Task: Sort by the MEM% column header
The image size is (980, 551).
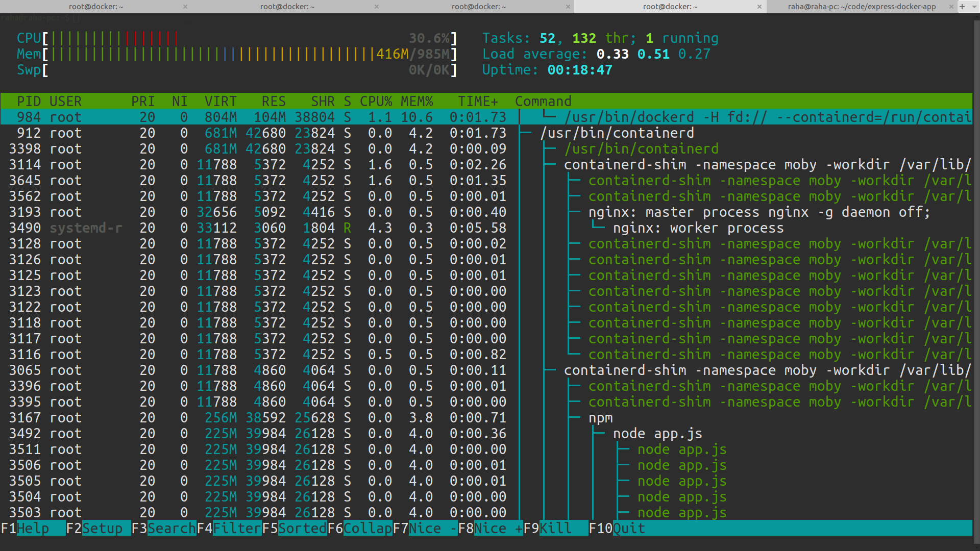Action: coord(416,101)
